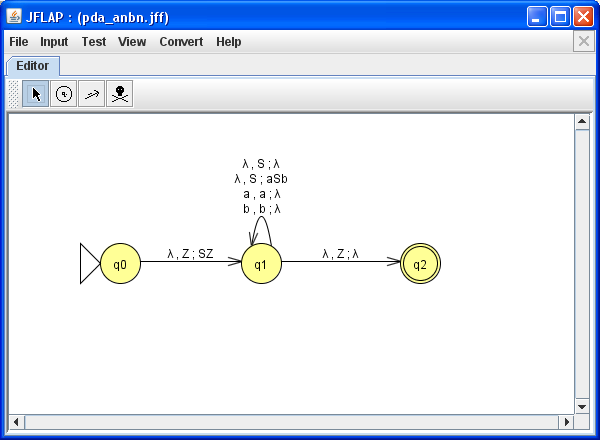Click final state q2
Screen dimensions: 600x440
coord(420,264)
